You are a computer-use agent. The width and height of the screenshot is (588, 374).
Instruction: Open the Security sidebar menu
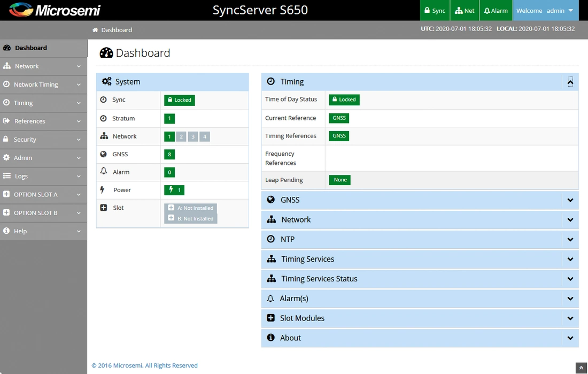(x=43, y=139)
